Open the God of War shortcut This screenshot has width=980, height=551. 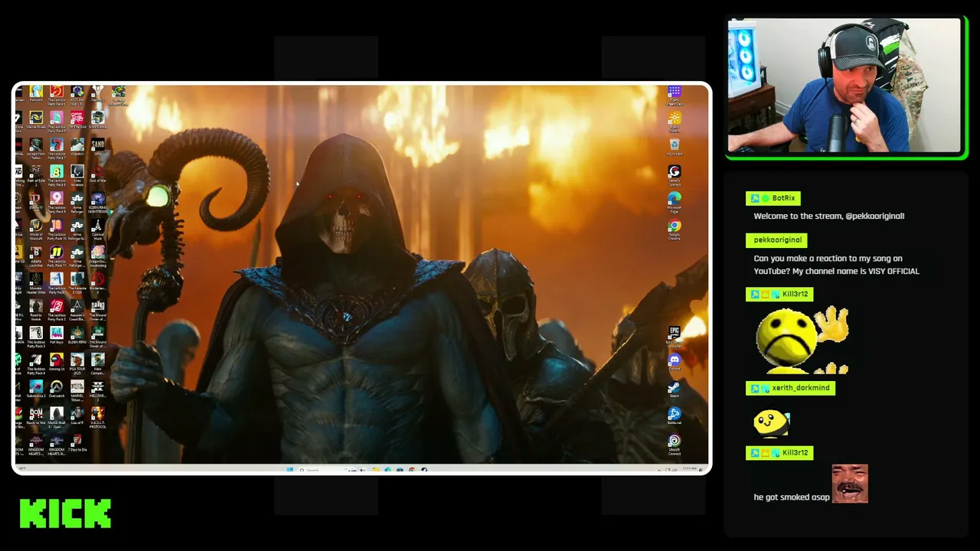(x=98, y=174)
